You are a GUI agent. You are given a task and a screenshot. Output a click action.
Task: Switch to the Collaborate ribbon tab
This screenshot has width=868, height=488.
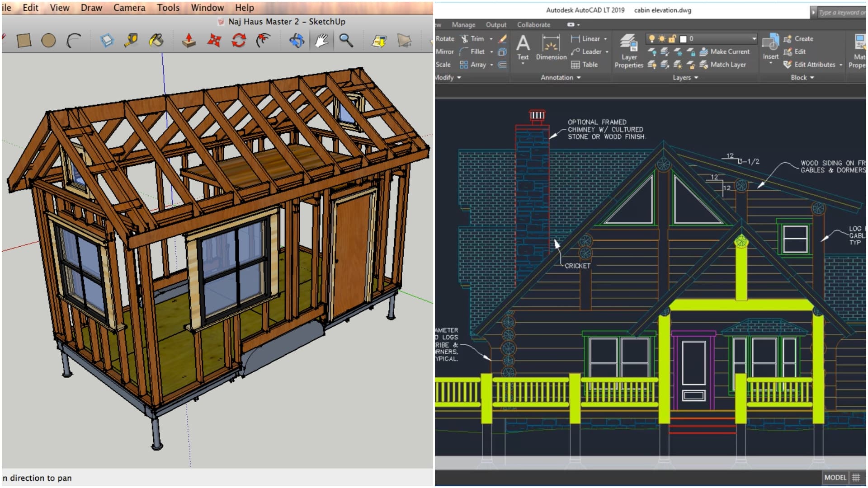[533, 25]
